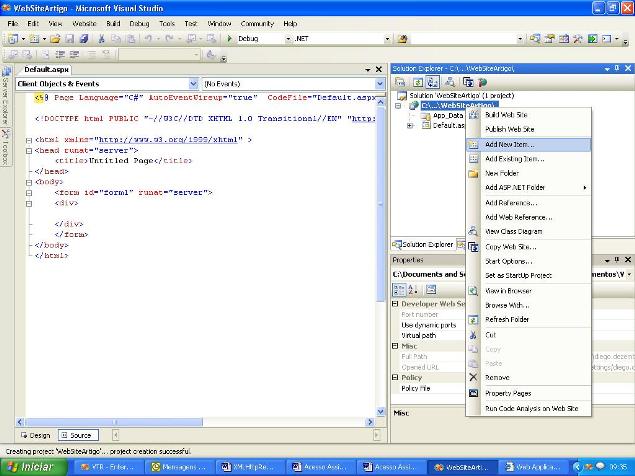The width and height of the screenshot is (635, 476).
Task: Open Solution Explorer from the main toolbar icon
Action: [x=535, y=39]
